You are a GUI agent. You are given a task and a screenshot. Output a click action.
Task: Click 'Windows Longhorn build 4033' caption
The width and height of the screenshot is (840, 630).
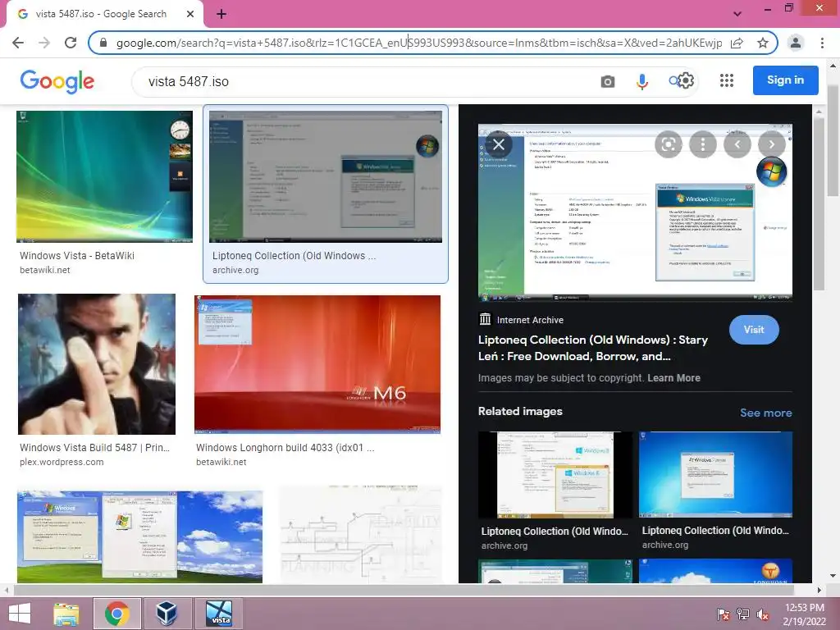(x=285, y=448)
